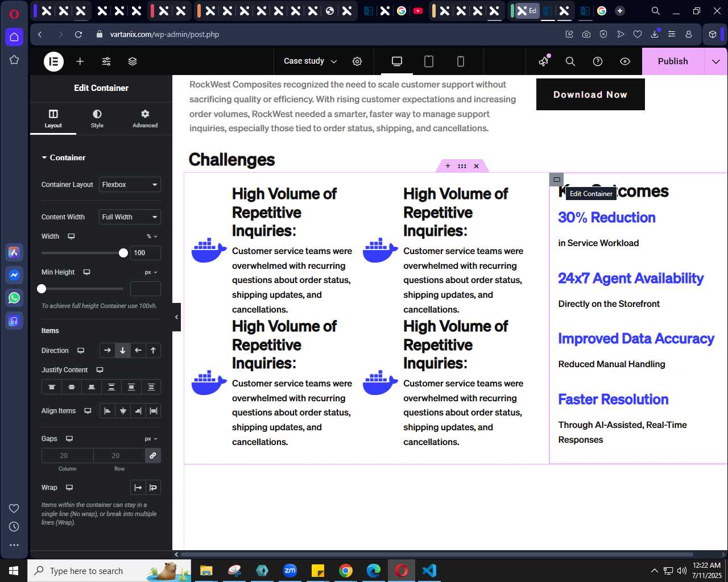Screen dimensions: 728x582
Task: Open the Container Layout Flexbox dropdown
Action: [130, 185]
